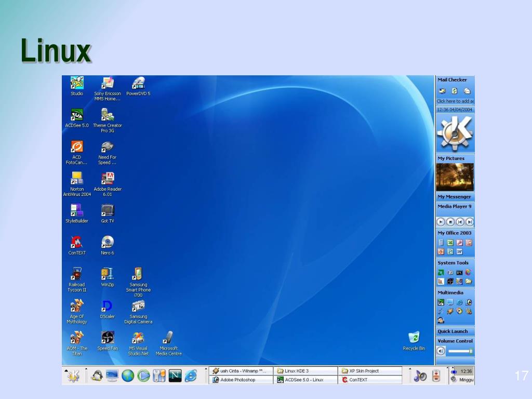Switch to XP Skin Project window
This screenshot has width=532, height=399.
[x=370, y=371]
